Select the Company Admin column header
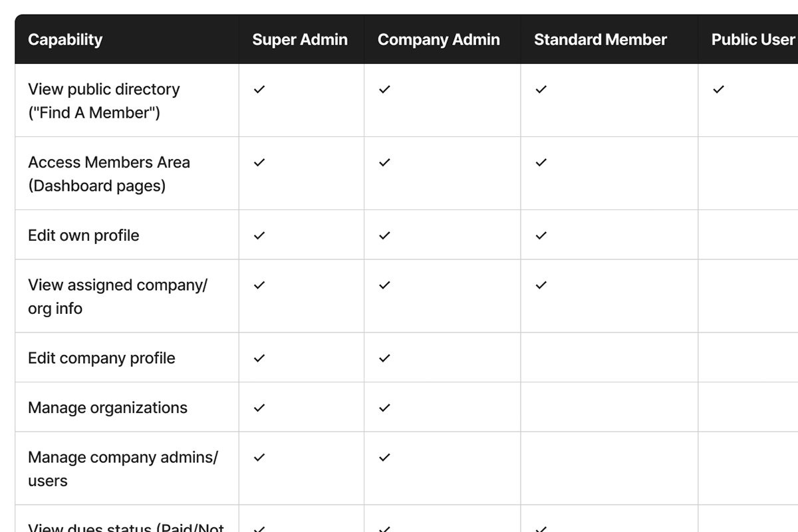This screenshot has width=798, height=532. click(439, 39)
